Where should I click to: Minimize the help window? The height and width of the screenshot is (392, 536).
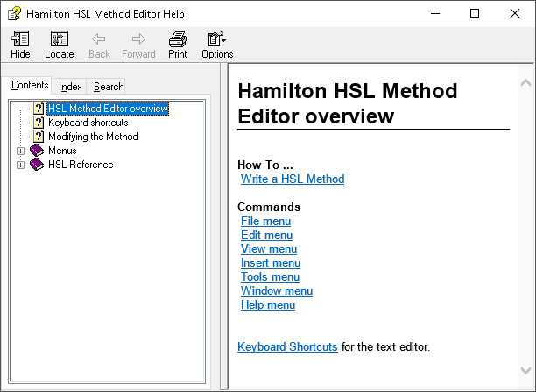coord(435,13)
